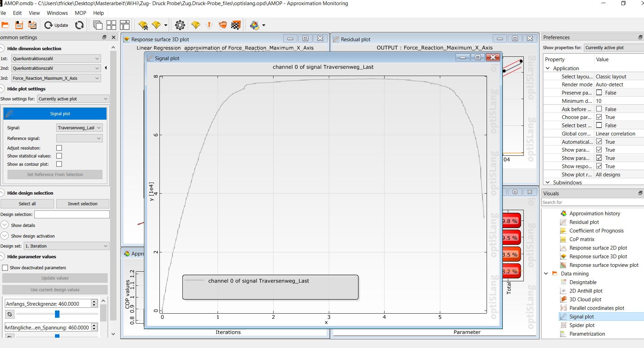Open the Signal Traversenweg_Last dropdown
644x348 pixels.
[x=79, y=128]
